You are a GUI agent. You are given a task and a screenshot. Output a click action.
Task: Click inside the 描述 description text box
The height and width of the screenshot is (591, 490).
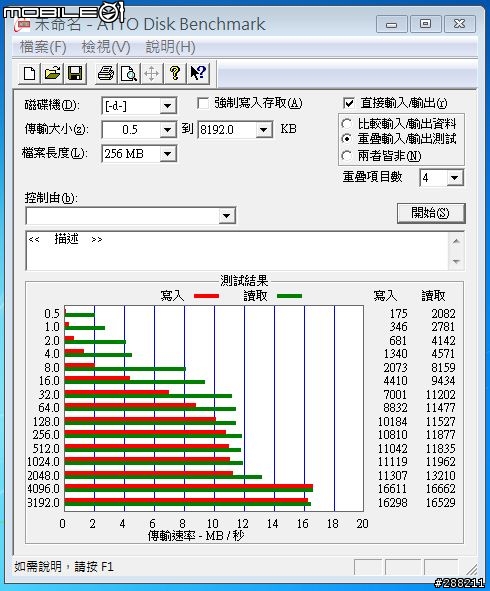click(x=237, y=251)
